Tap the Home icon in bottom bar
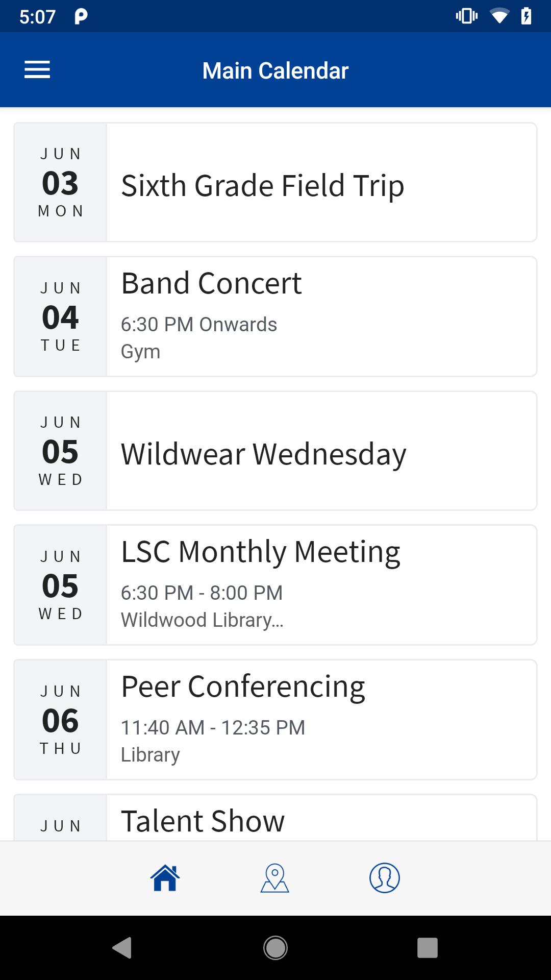This screenshot has height=980, width=551. (165, 878)
